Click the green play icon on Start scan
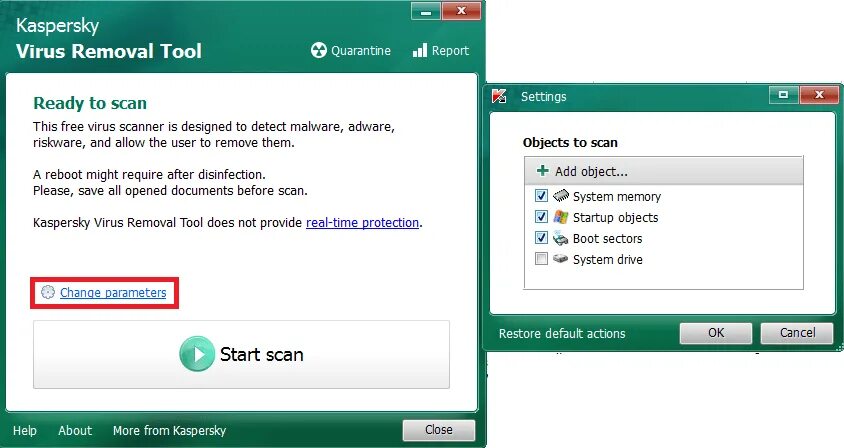The image size is (844, 448). [196, 354]
